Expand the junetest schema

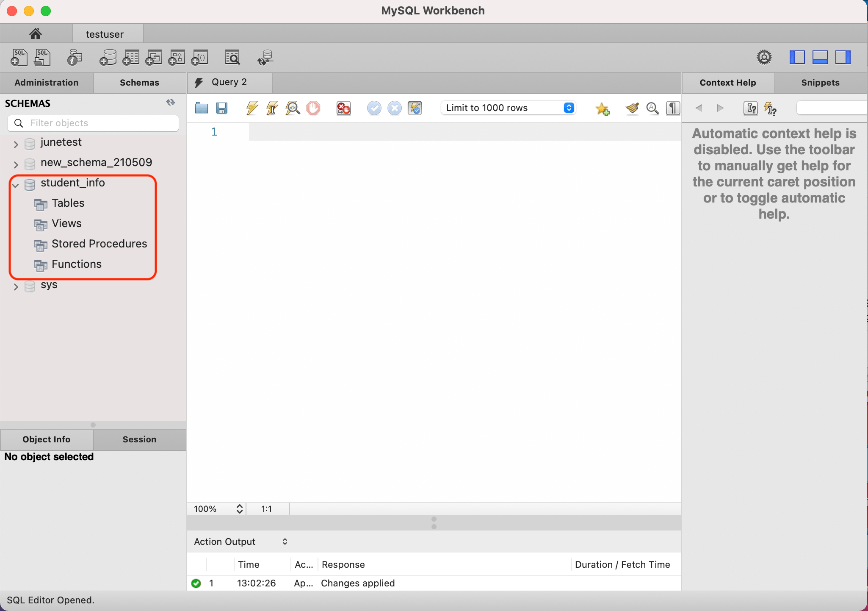[16, 144]
